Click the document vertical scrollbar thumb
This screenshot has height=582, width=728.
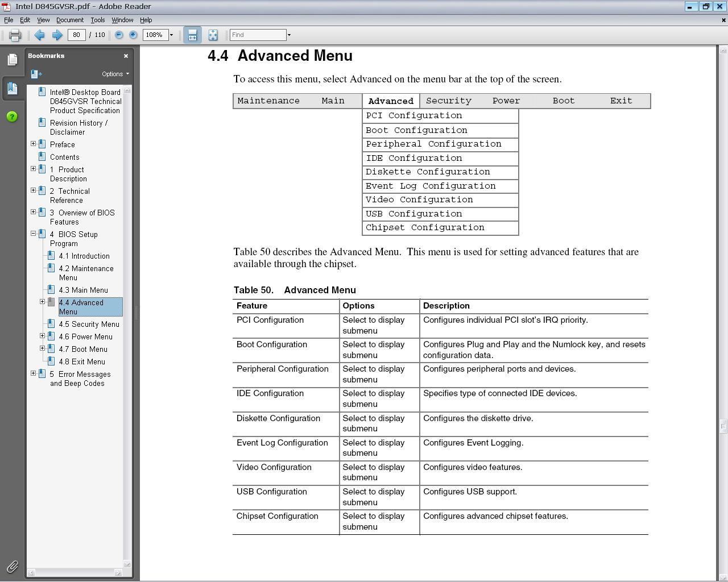point(723,426)
